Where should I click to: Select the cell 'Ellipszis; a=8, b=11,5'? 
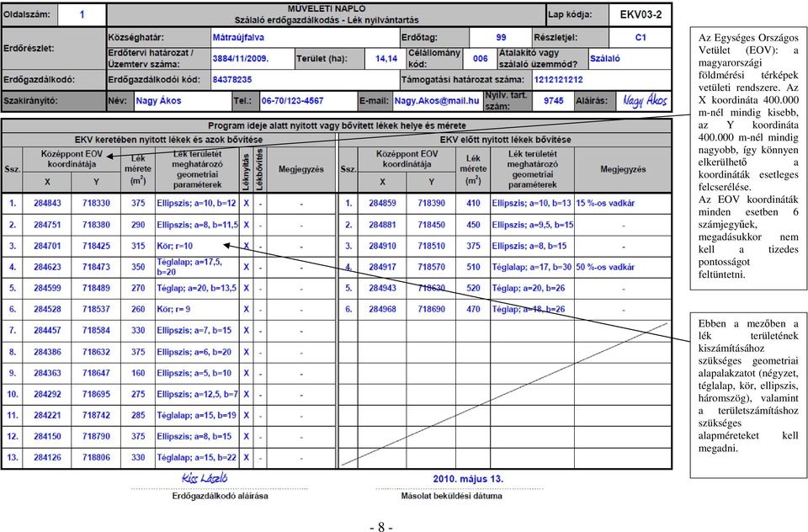[x=197, y=225]
